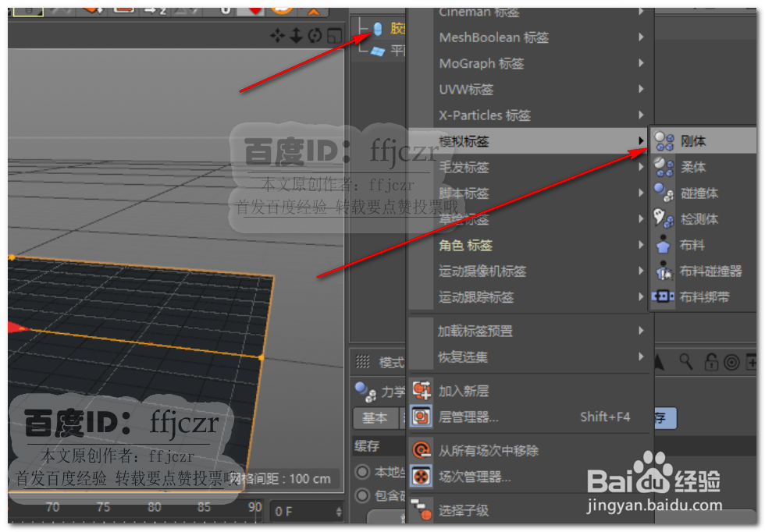Click viewport zoom camera arrows icon
The image size is (765, 532).
296,35
